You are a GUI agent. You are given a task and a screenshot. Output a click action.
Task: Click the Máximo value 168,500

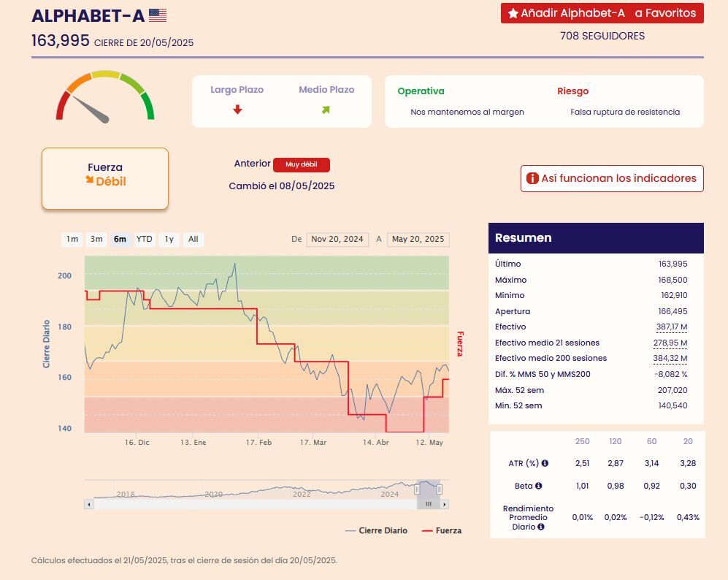coord(673,280)
